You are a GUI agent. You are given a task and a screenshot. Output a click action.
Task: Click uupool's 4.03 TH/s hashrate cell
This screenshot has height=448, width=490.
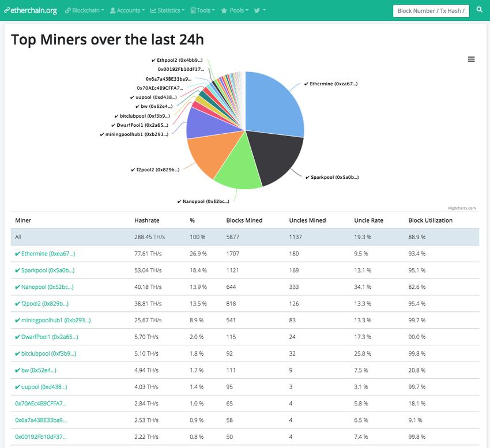pos(146,387)
